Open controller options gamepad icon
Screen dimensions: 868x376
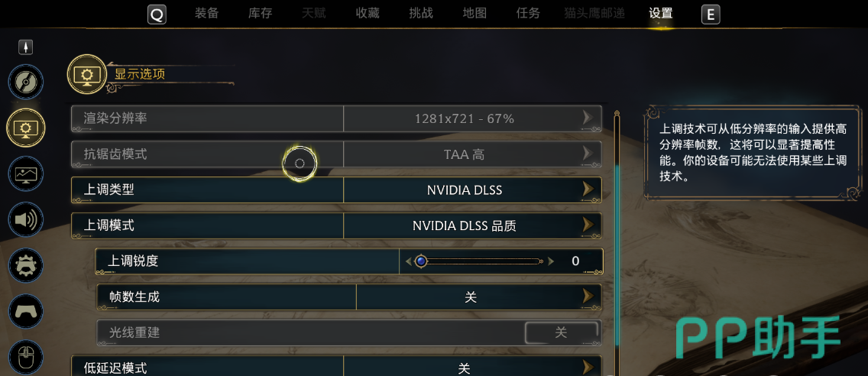(26, 312)
